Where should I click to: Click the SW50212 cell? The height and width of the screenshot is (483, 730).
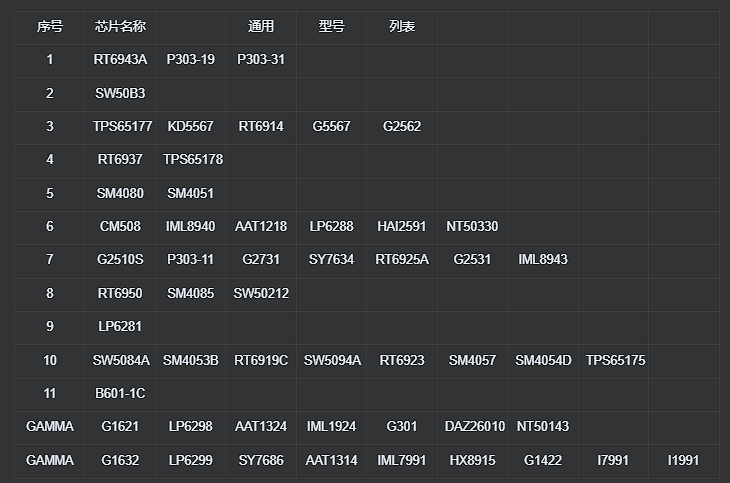coord(261,294)
